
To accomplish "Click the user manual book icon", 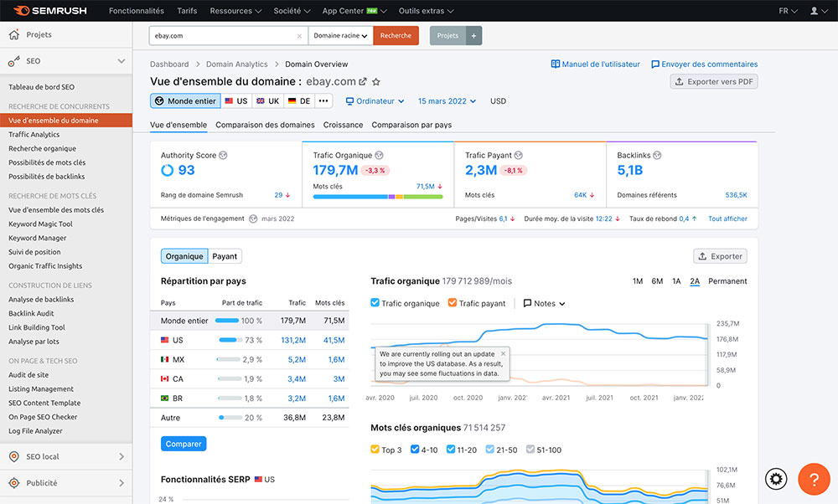I will [x=556, y=64].
